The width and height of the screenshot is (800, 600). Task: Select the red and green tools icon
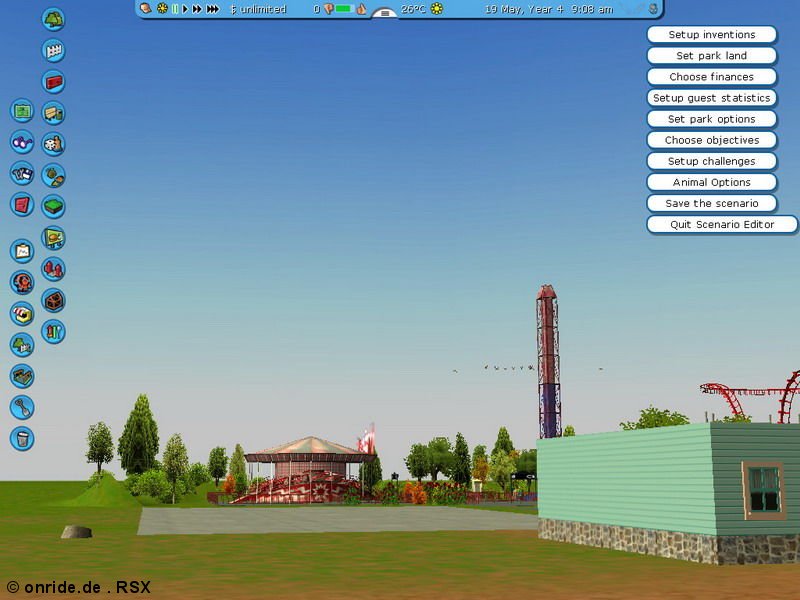[53, 332]
